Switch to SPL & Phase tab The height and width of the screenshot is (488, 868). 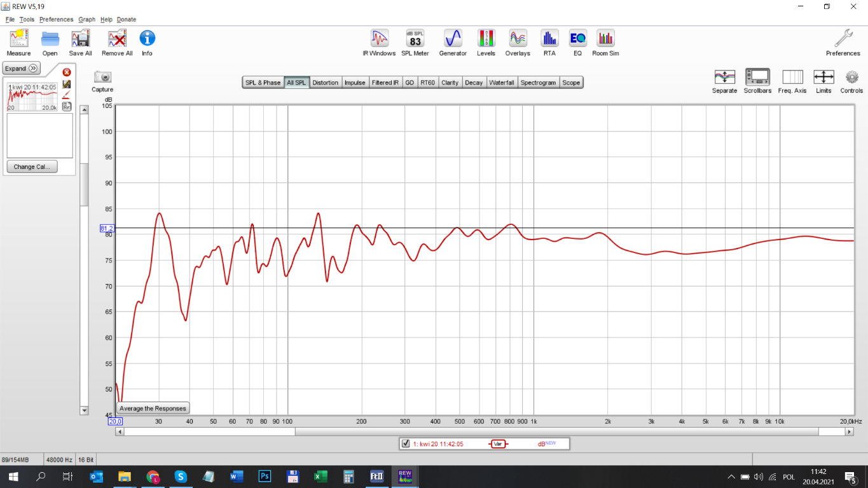(x=263, y=83)
